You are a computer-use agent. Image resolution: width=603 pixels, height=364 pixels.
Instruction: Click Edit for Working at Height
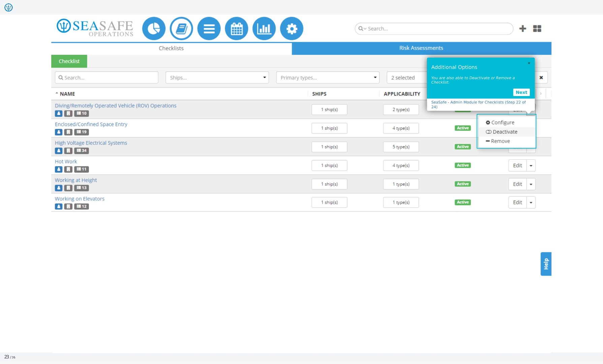pyautogui.click(x=517, y=184)
